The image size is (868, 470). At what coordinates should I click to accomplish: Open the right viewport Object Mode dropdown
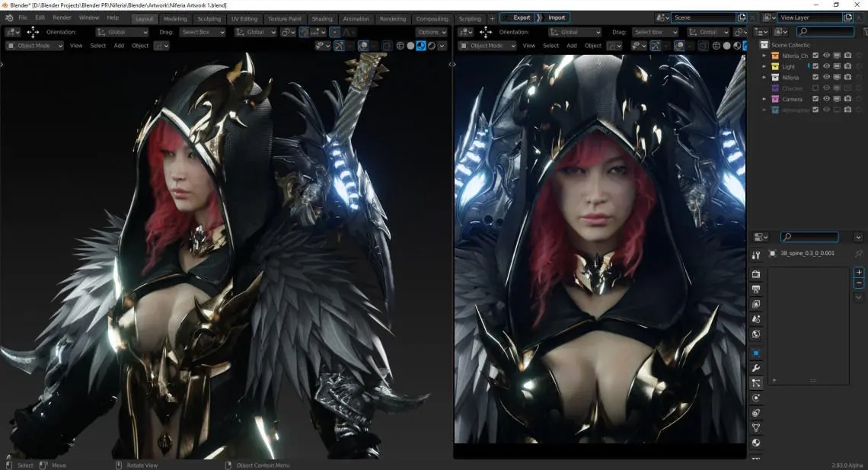[487, 46]
